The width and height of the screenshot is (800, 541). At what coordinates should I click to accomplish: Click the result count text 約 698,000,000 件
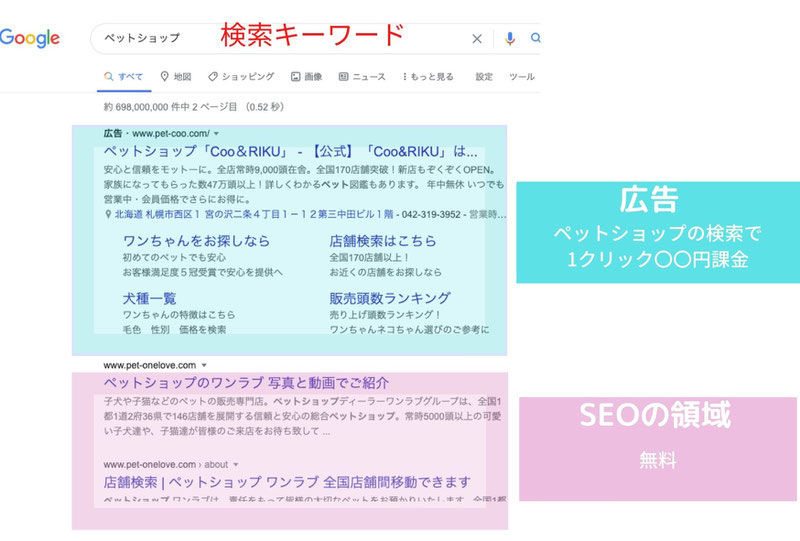(x=193, y=107)
